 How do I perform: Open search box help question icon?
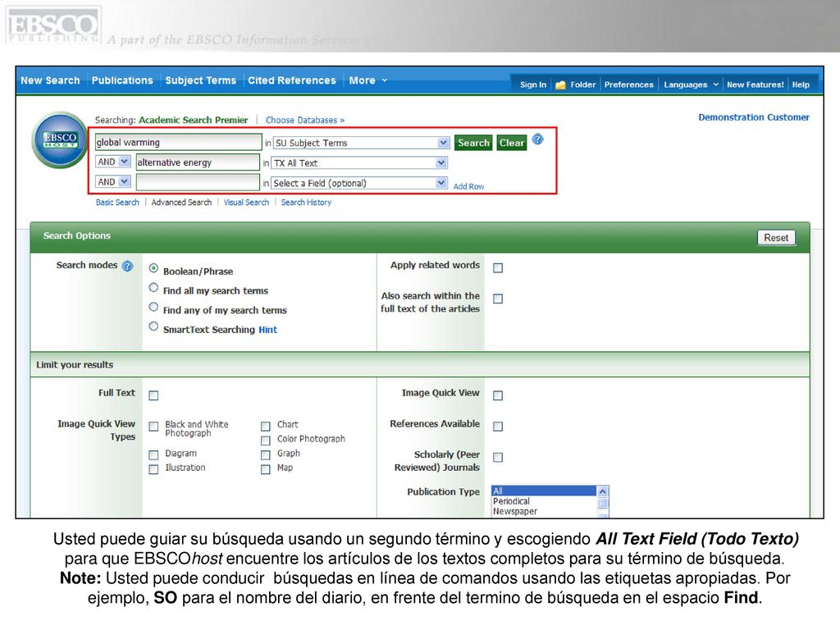coord(538,139)
